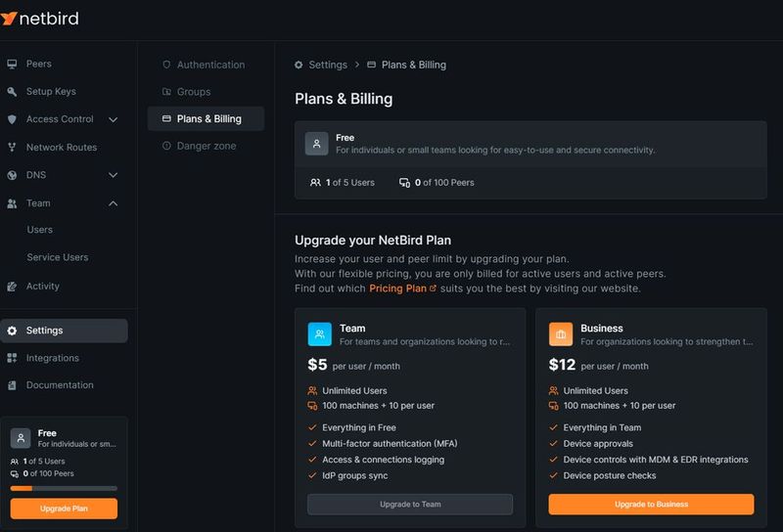
Task: Click the Documentation book icon
Action: [12, 385]
